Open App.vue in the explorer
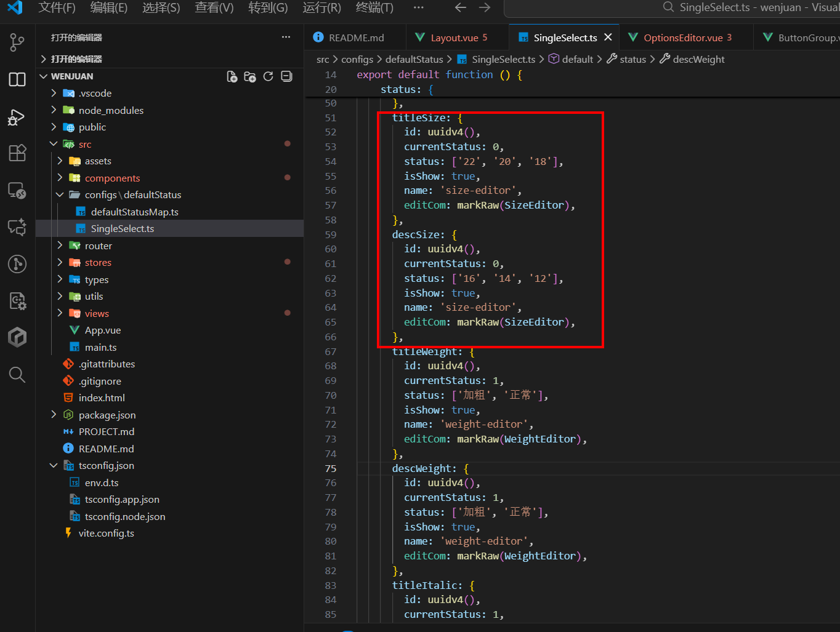 (102, 330)
